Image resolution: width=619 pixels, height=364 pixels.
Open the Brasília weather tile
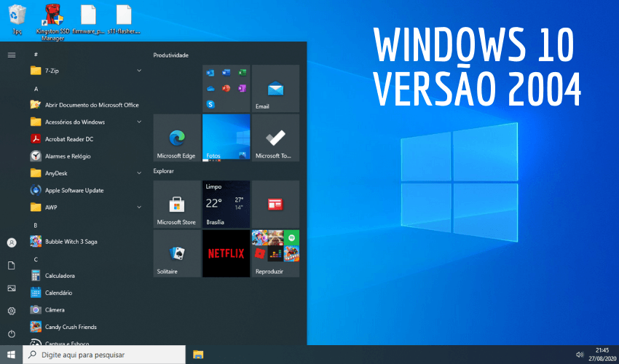[x=226, y=204]
